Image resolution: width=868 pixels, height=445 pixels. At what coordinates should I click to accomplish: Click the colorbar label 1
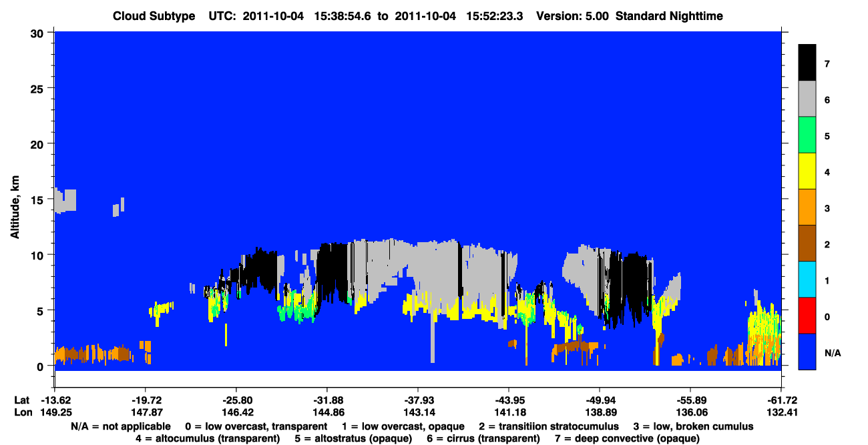click(x=827, y=281)
